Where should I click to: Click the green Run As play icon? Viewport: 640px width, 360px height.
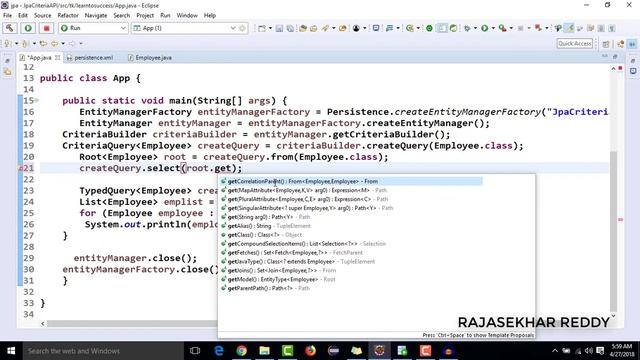(484, 28)
